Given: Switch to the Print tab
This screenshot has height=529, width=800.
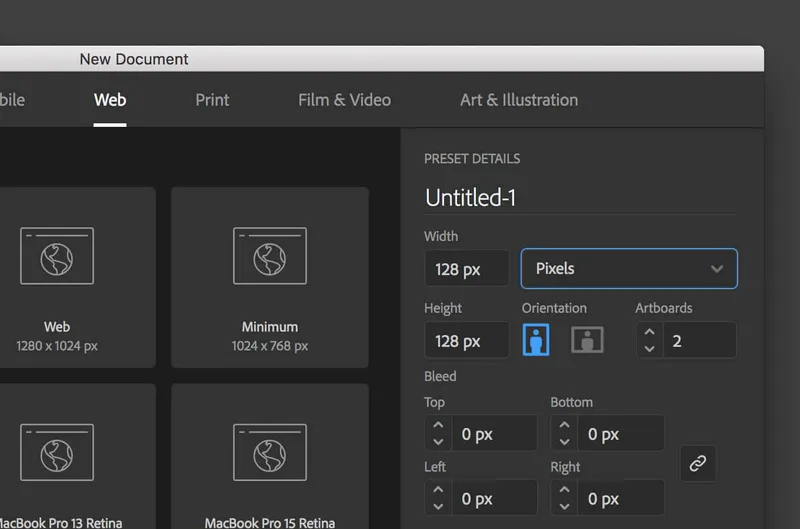Looking at the screenshot, I should click(x=212, y=100).
